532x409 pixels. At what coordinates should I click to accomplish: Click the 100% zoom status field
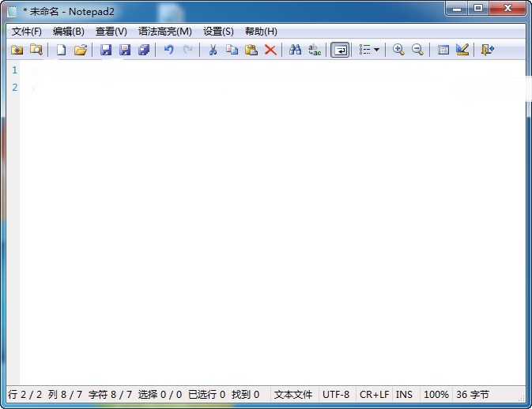pyautogui.click(x=436, y=395)
